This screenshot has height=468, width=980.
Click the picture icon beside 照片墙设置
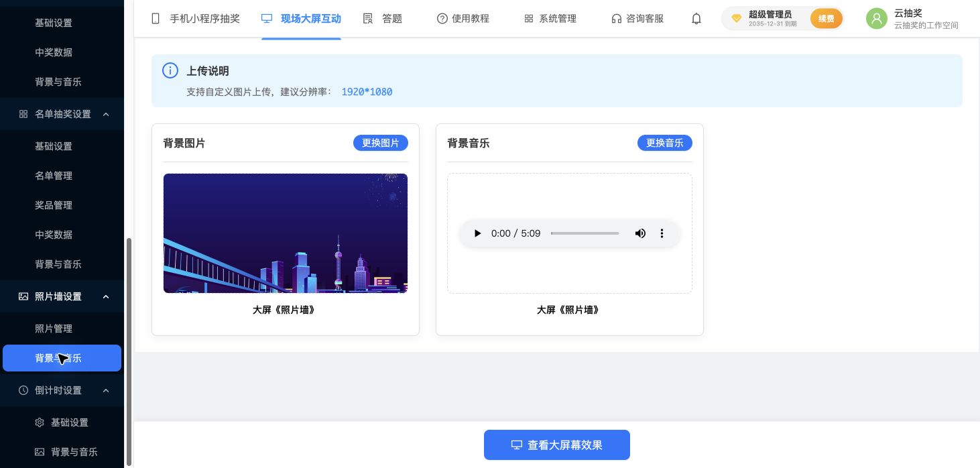pyautogui.click(x=23, y=296)
